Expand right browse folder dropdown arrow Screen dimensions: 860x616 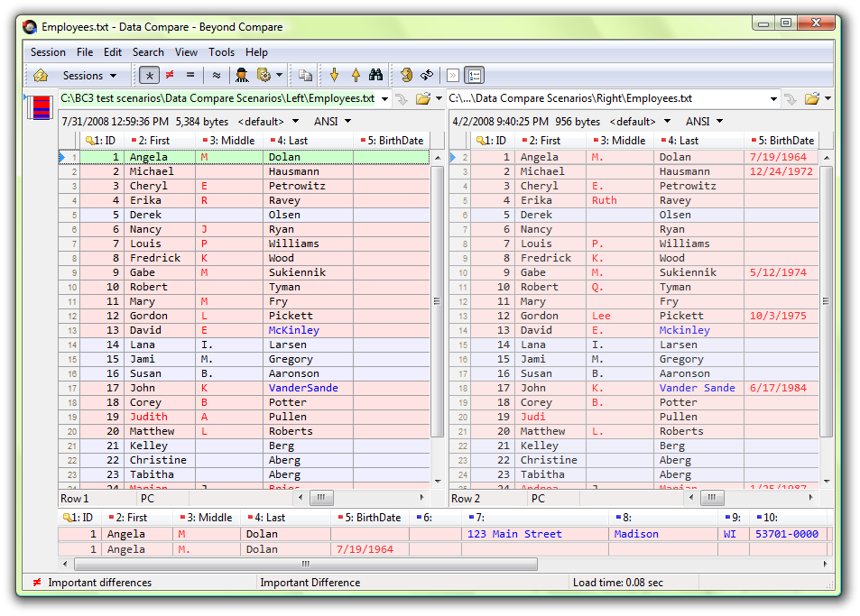(x=828, y=98)
